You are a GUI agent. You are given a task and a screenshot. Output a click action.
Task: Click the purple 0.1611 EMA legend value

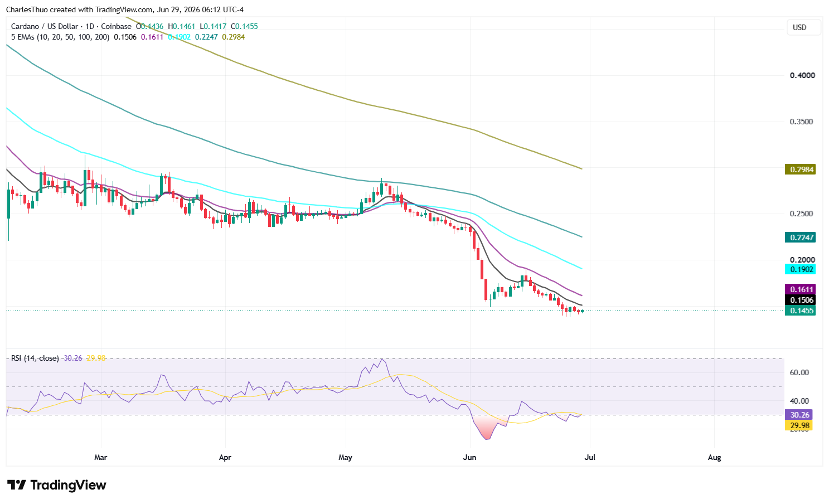tap(152, 37)
